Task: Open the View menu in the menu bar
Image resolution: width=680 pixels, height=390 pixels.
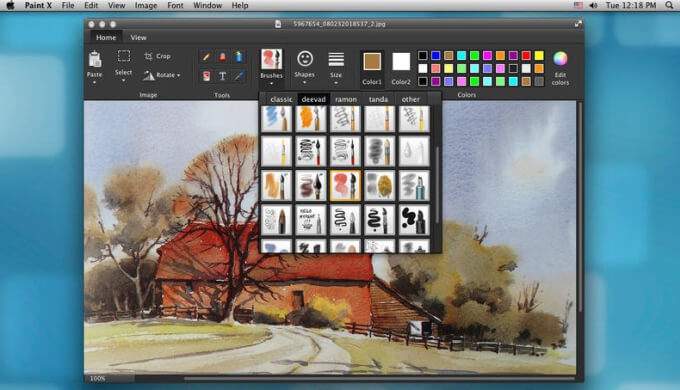Action: tap(116, 6)
